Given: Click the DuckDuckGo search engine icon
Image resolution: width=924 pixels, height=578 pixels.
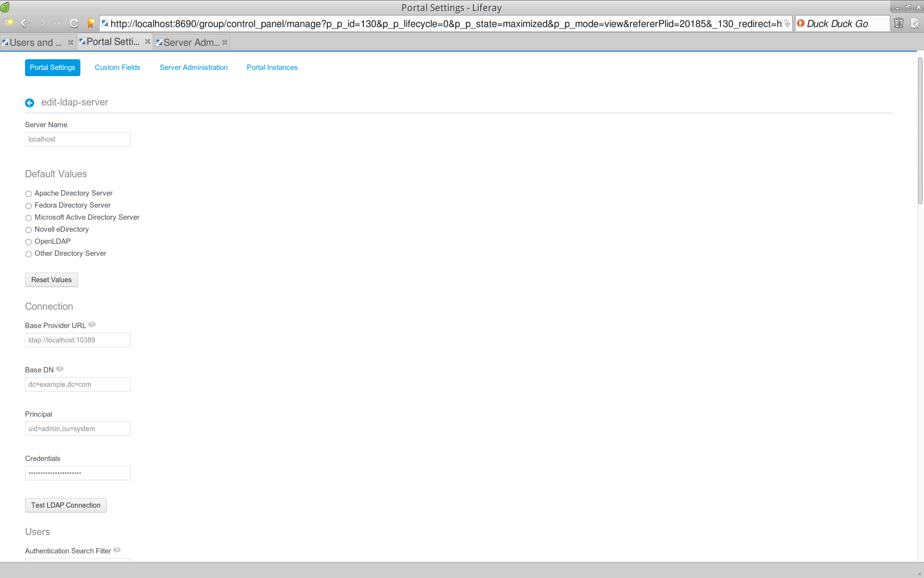Looking at the screenshot, I should 801,23.
